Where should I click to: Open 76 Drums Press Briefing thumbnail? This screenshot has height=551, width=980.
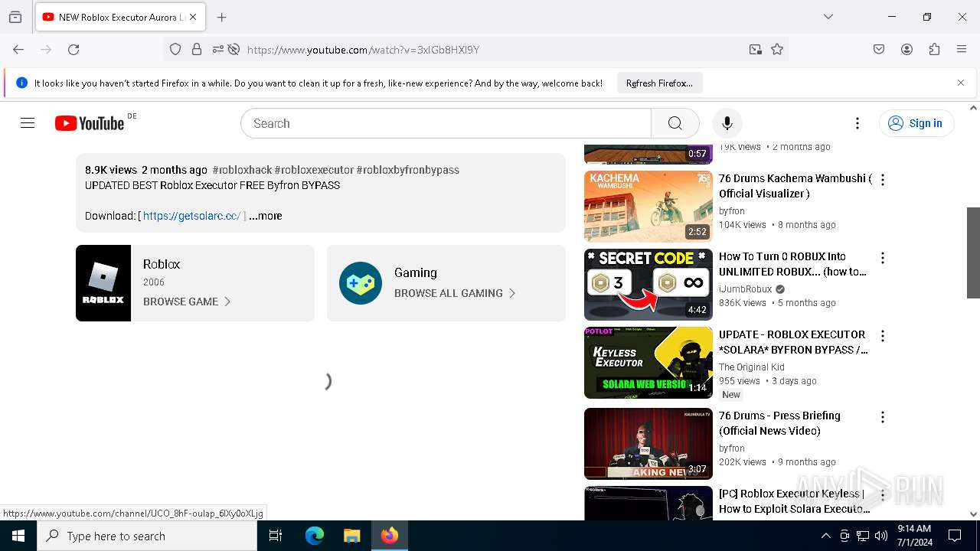pos(648,444)
